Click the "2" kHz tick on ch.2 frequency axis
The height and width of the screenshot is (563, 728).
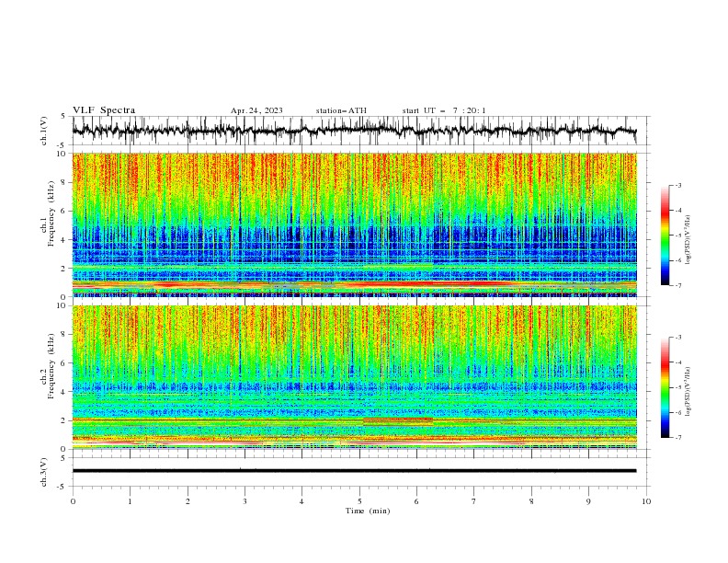(63, 420)
